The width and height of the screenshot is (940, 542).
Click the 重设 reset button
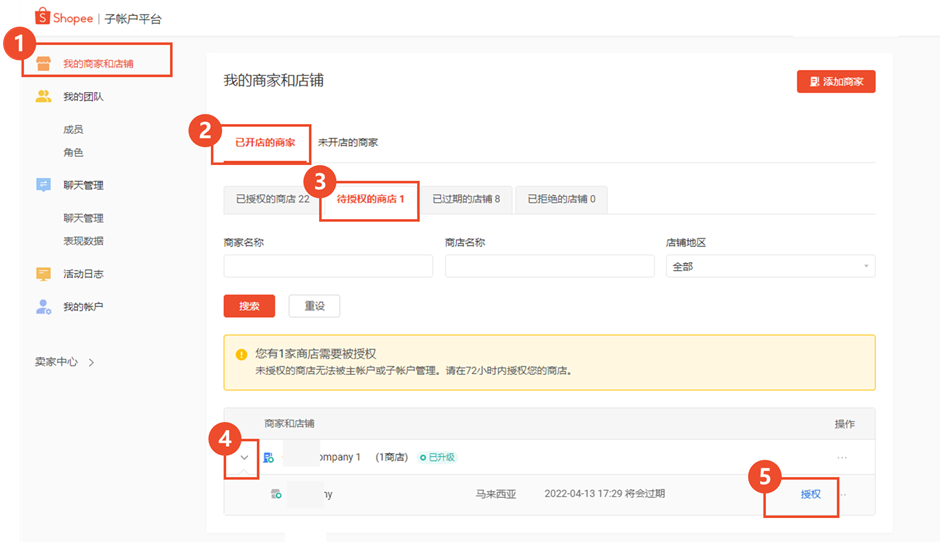pos(314,306)
